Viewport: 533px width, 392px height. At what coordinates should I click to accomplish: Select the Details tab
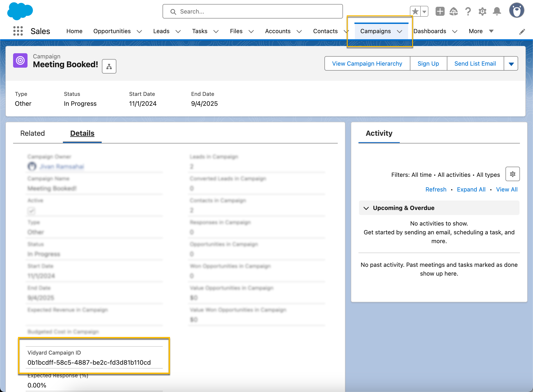82,133
